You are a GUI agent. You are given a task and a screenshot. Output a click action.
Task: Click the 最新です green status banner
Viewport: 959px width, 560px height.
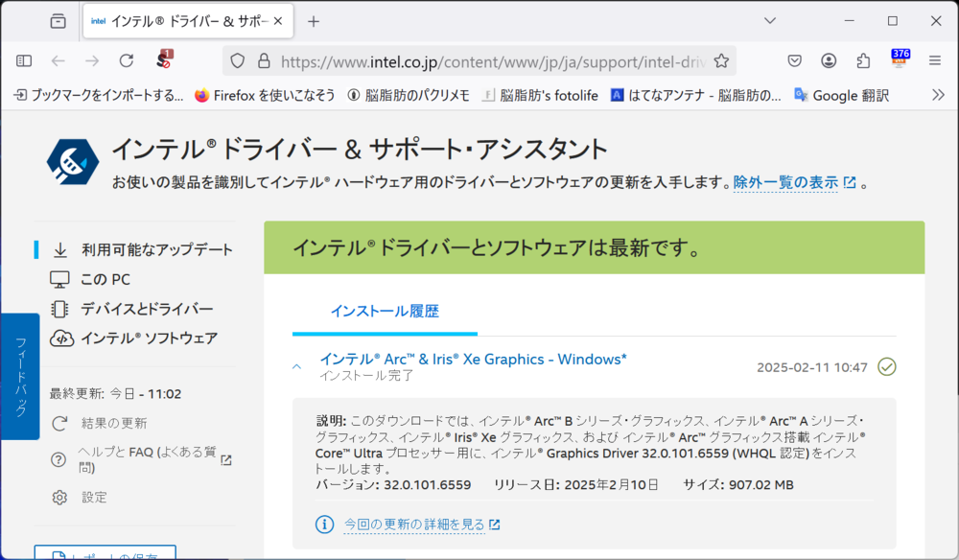tap(595, 247)
